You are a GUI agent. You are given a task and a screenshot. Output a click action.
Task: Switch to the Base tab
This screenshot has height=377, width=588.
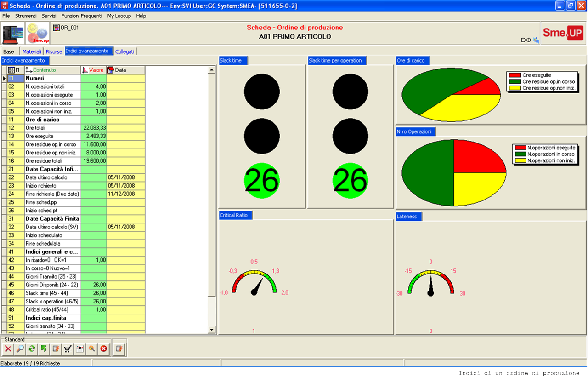(9, 51)
